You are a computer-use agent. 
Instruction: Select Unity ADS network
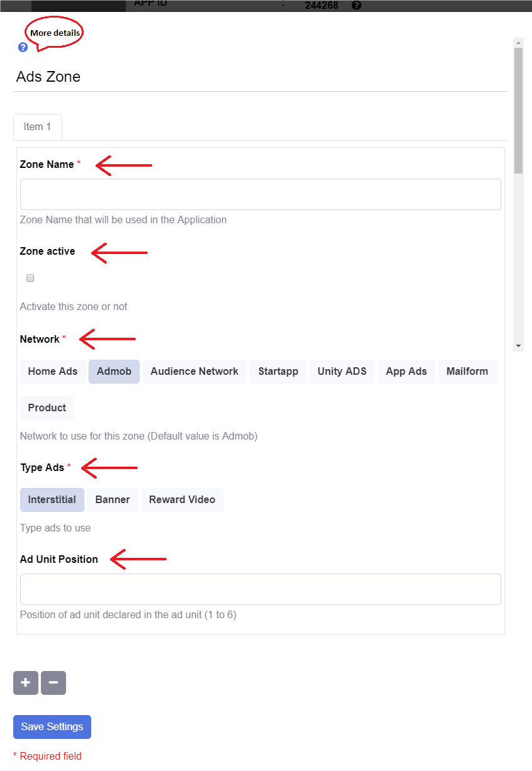tap(342, 372)
